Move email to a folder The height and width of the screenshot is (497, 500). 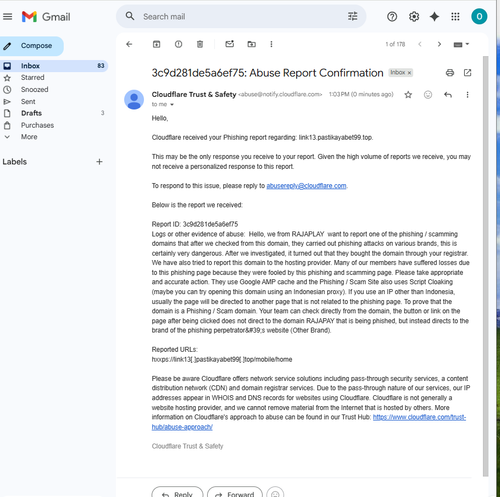tap(252, 44)
